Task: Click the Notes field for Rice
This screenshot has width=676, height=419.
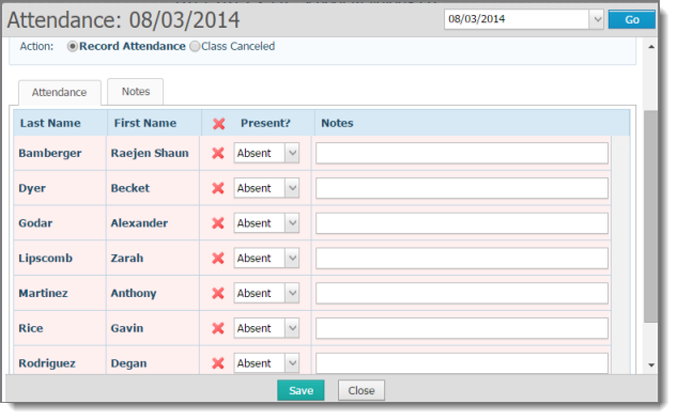Action: click(x=462, y=328)
